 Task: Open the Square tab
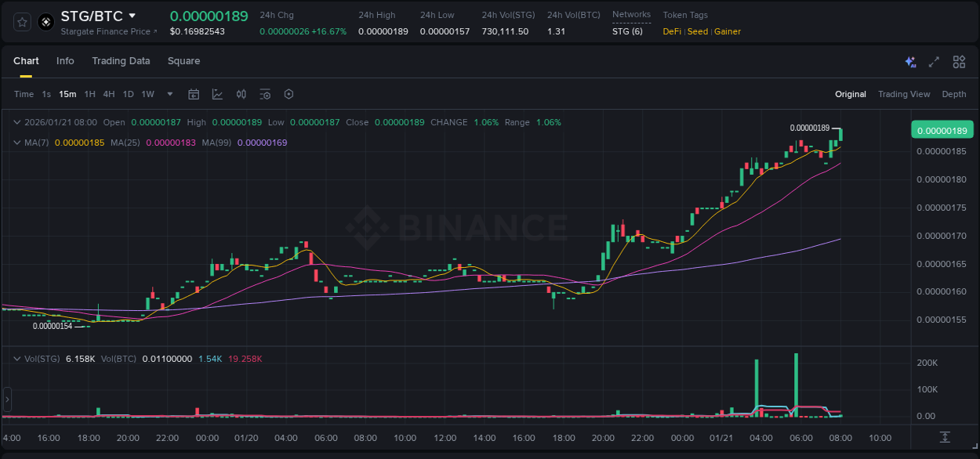[x=184, y=61]
